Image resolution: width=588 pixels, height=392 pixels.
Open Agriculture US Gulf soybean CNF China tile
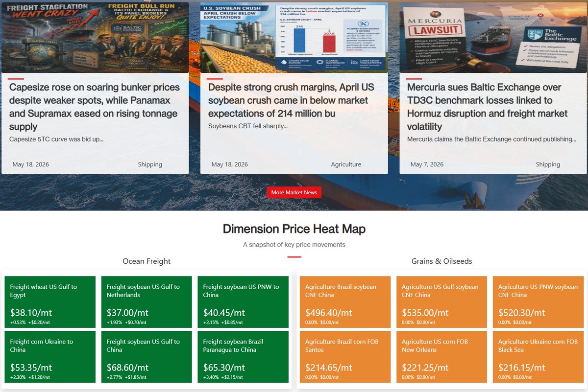coord(441,302)
